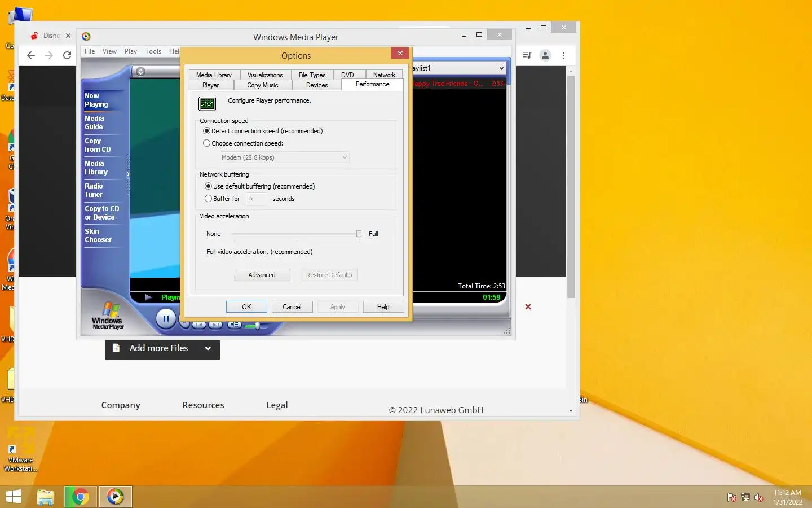Click the volume icon in system tray
This screenshot has height=508, width=812.
[x=759, y=497]
